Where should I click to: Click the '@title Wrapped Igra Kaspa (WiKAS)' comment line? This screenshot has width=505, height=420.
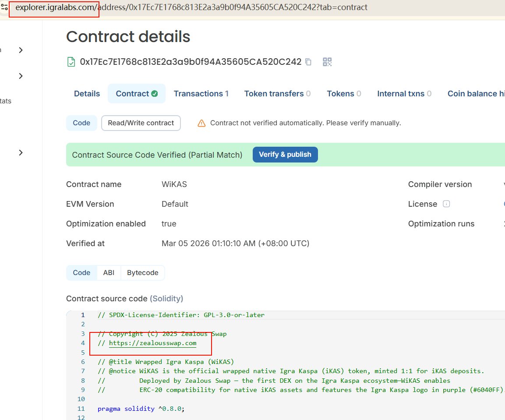(166, 362)
